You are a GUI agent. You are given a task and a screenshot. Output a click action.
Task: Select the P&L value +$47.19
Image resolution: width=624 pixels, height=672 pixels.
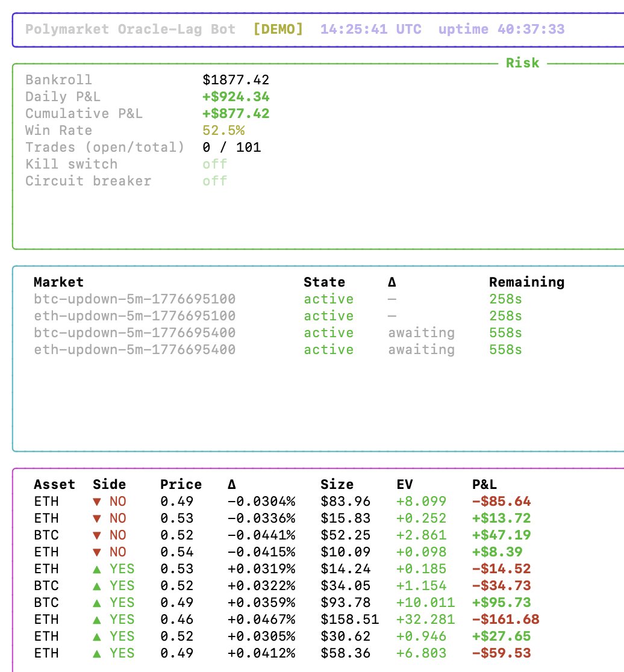coord(501,535)
